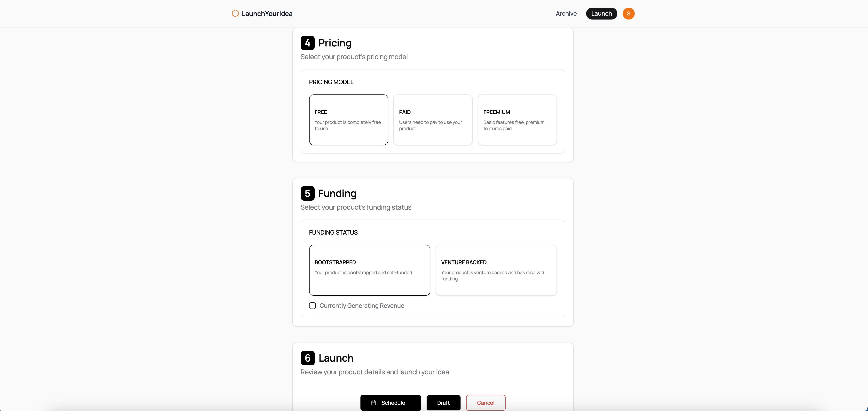Save as Draft button
Screen dimensions: 868x411
pos(443,403)
